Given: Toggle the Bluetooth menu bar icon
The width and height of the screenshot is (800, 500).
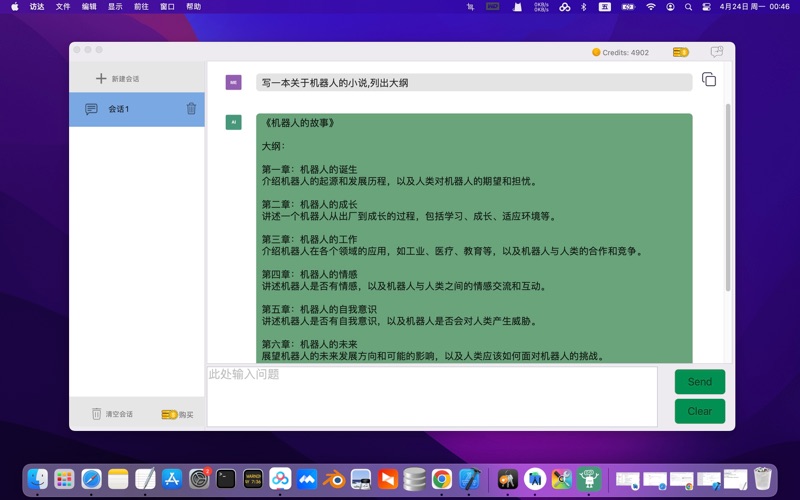Looking at the screenshot, I should click(x=584, y=7).
